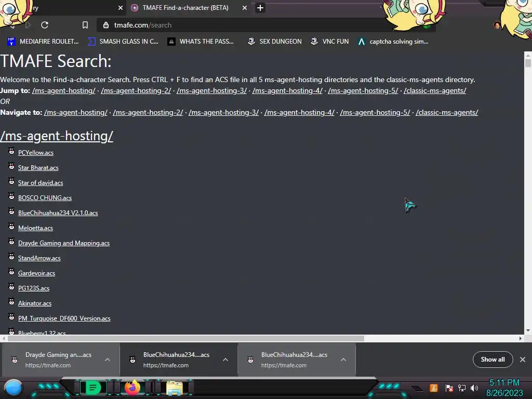The height and width of the screenshot is (399, 532).
Task: Open StandArrow.acs file link
Action: pyautogui.click(x=39, y=258)
